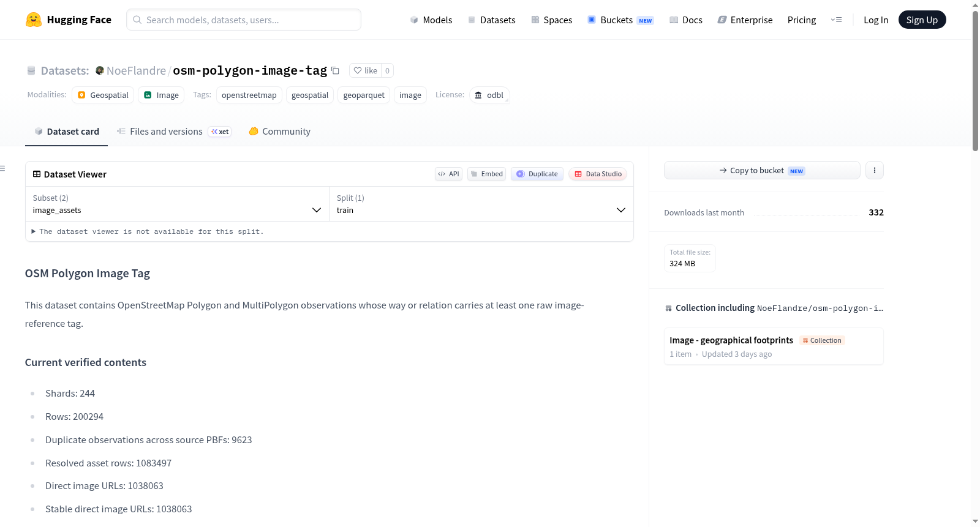Screen dimensions: 980x527
Task: Click the Downloads last month value 332
Action: point(876,212)
